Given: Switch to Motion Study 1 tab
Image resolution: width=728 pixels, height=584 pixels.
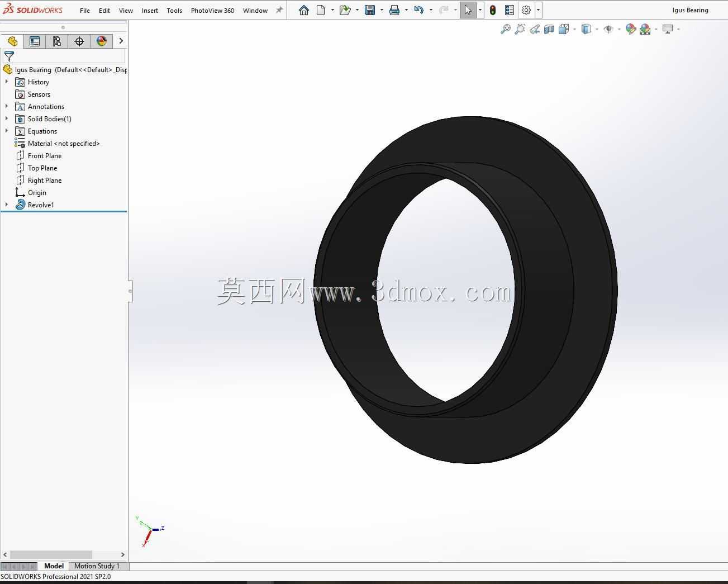Looking at the screenshot, I should click(97, 566).
